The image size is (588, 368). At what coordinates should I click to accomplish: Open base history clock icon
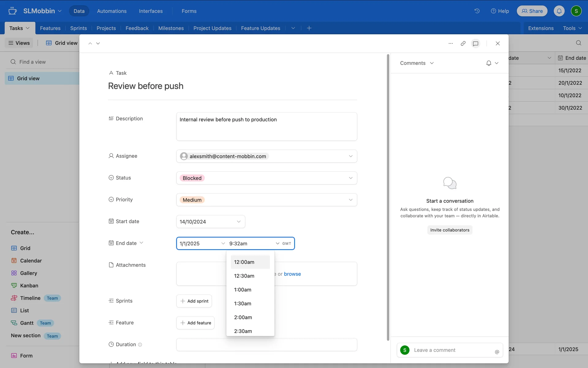[477, 11]
